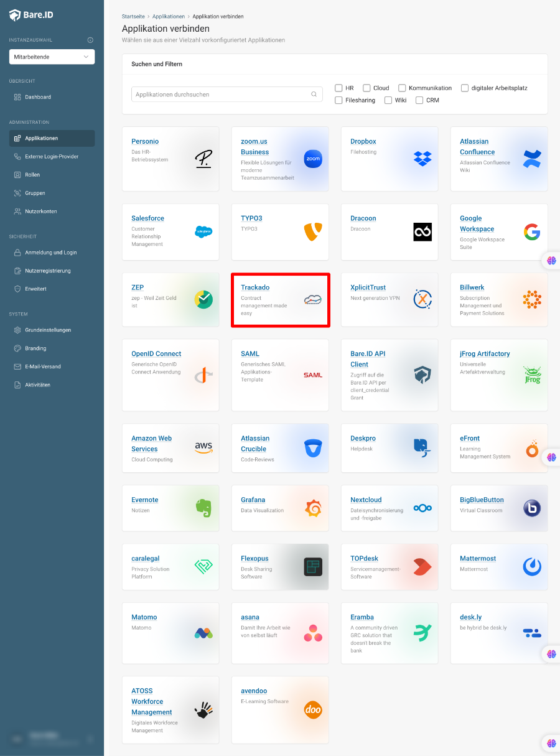
Task: Click the Salesforce cloud logo
Action: [x=203, y=231]
